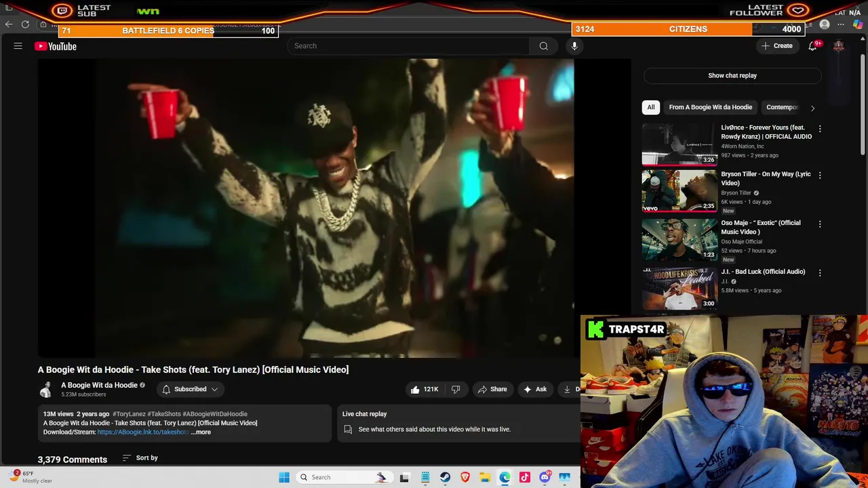
Task: Click the #ToryLanez hashtag
Action: (x=129, y=413)
